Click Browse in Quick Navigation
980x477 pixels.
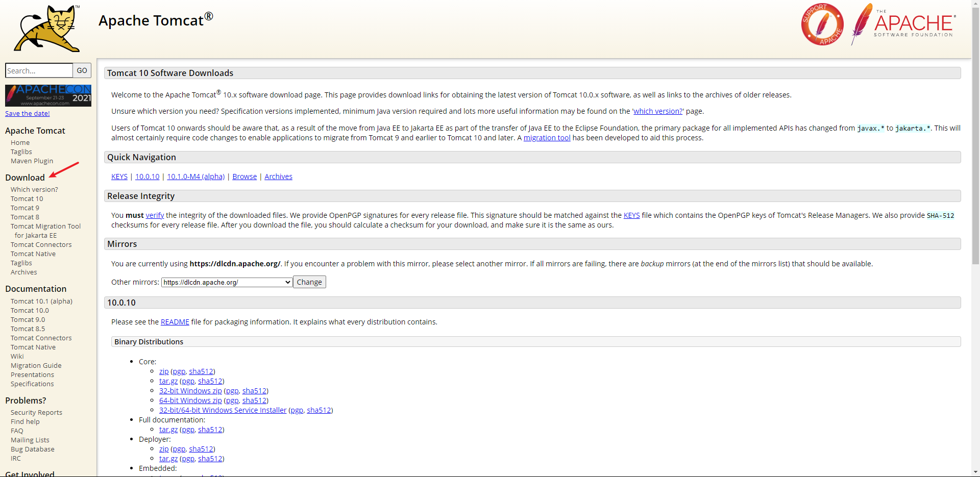pyautogui.click(x=244, y=177)
